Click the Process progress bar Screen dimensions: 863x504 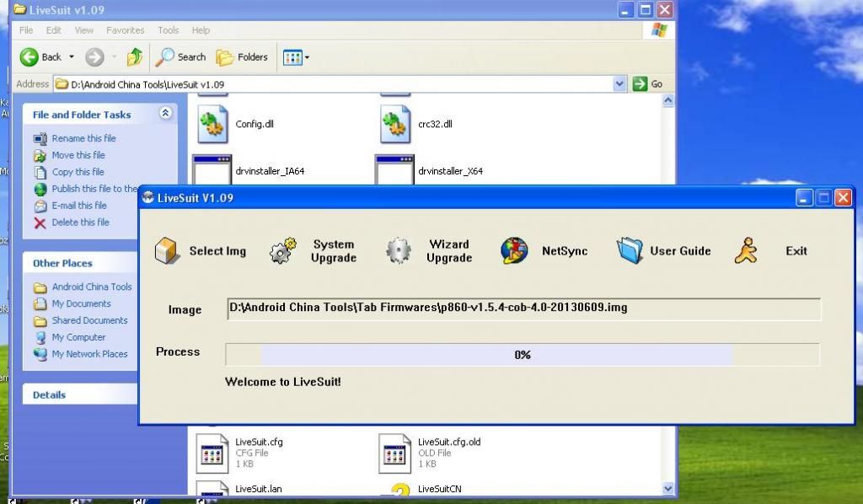click(x=522, y=355)
